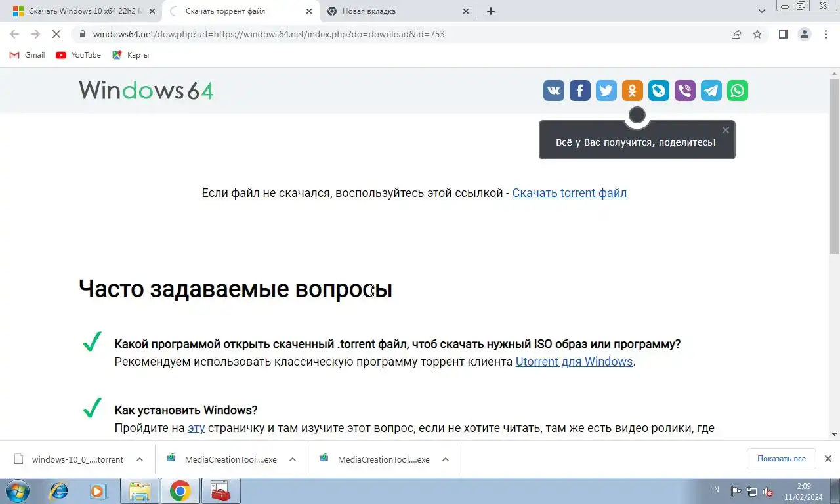
Task: Open the Windows Start menu
Action: tap(18, 491)
